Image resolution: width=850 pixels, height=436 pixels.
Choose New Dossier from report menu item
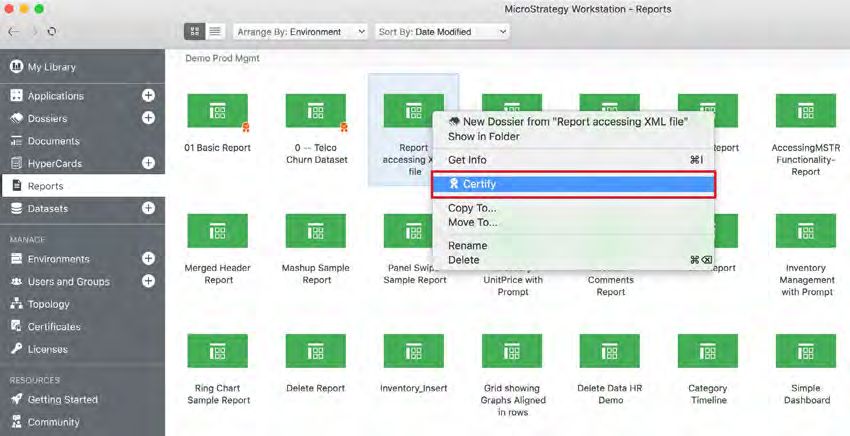(x=574, y=122)
